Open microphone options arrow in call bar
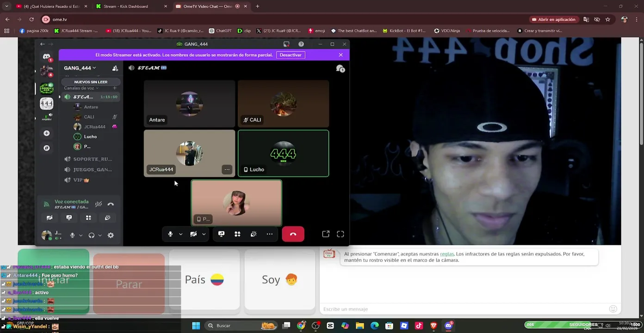This screenshot has width=644, height=333. pos(180,234)
